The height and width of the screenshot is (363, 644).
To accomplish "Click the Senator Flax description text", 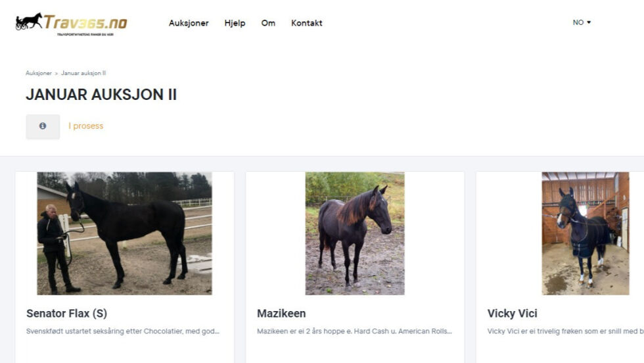I will (x=123, y=331).
